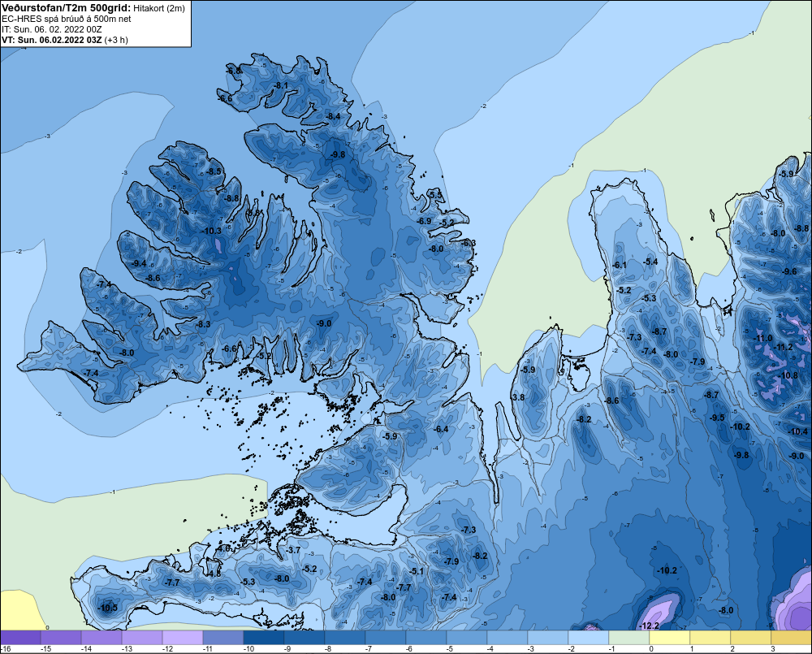
Task: Pick legend swatch between -8 and -7
Action: click(x=345, y=638)
